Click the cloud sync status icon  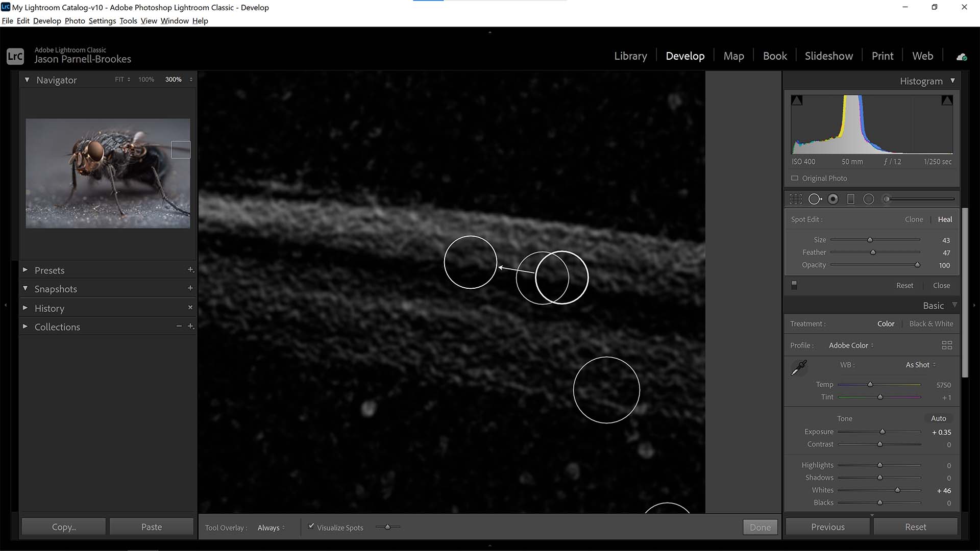(x=962, y=57)
